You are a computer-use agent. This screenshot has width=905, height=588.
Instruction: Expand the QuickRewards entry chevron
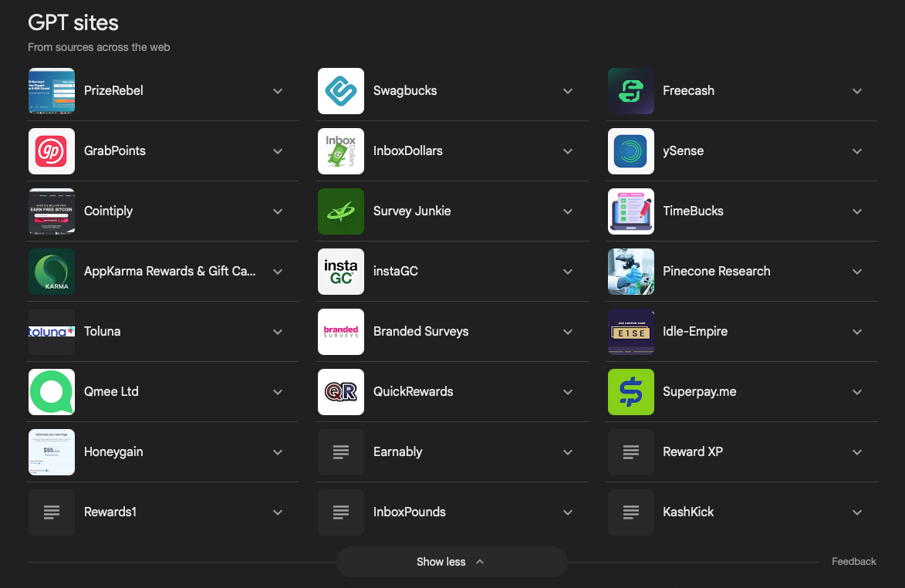click(568, 392)
